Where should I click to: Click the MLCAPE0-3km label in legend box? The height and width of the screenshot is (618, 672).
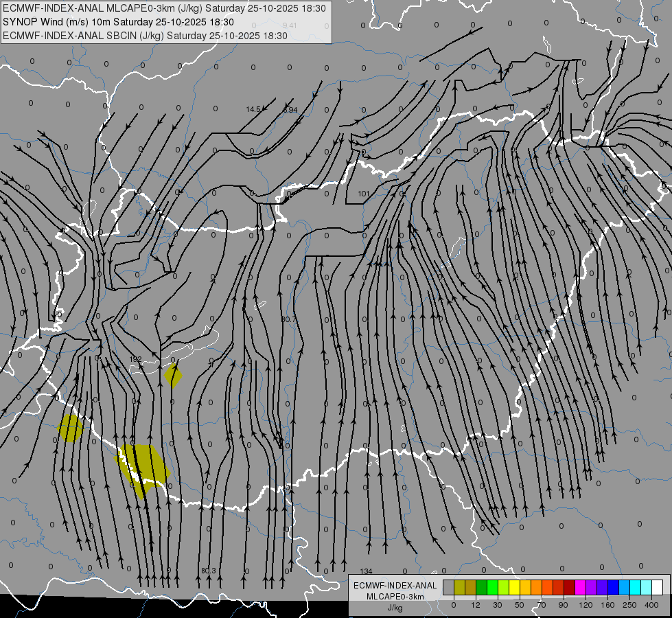coord(395,597)
